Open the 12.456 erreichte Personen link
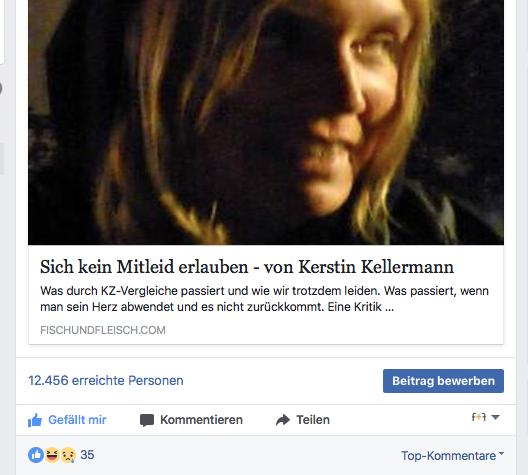This screenshot has width=528, height=475. (106, 381)
